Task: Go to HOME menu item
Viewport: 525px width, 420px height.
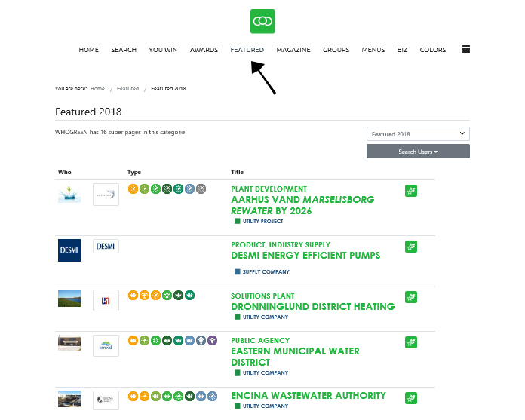Action: coord(89,50)
